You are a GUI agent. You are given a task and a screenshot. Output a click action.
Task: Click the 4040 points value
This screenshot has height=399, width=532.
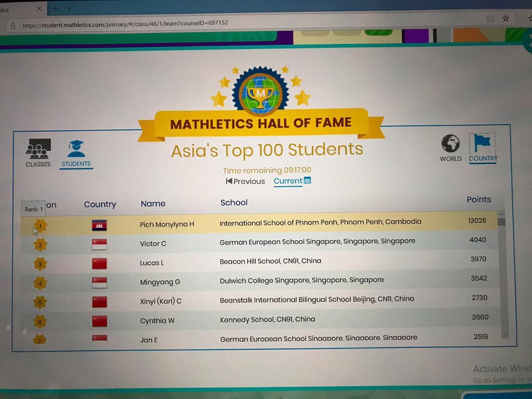pos(478,240)
